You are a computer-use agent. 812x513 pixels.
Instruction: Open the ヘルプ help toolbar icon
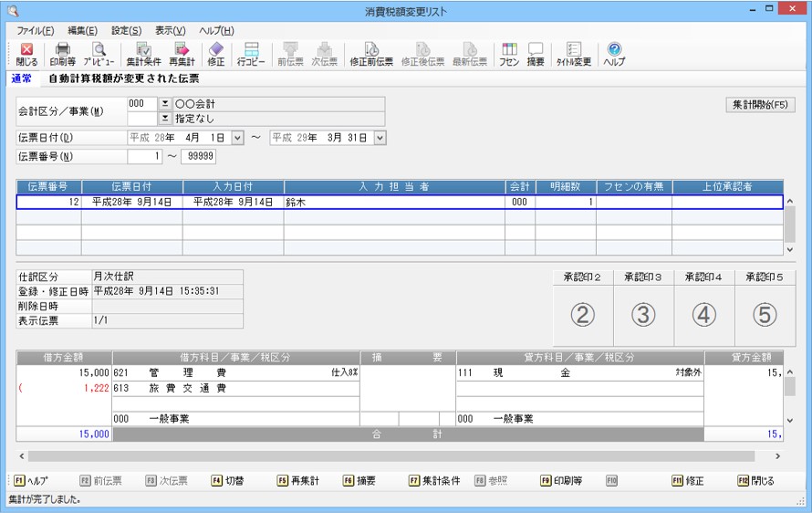[615, 54]
